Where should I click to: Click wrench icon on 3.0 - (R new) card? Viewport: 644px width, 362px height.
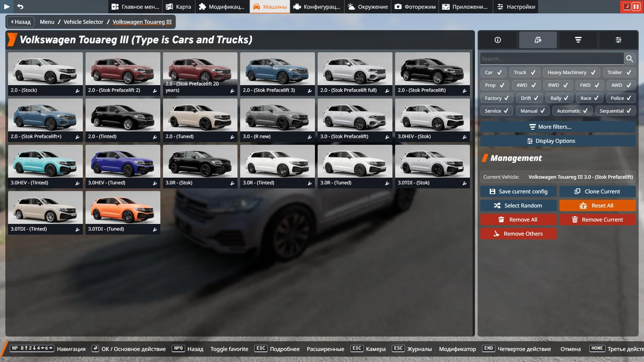point(310,137)
